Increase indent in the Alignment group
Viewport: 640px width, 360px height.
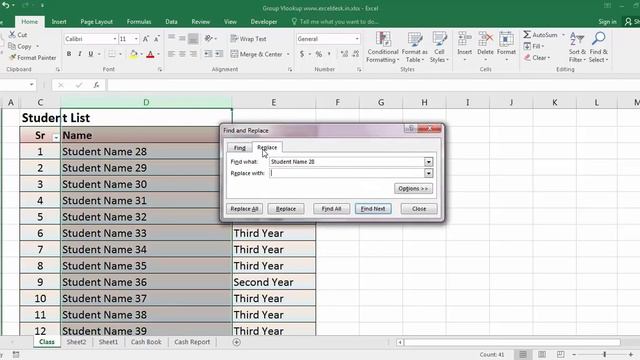(219, 54)
